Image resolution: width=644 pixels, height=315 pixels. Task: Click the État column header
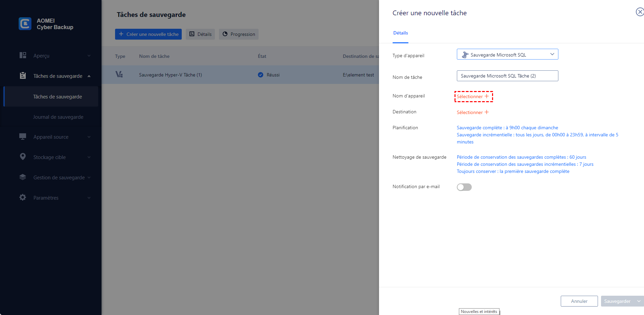262,56
